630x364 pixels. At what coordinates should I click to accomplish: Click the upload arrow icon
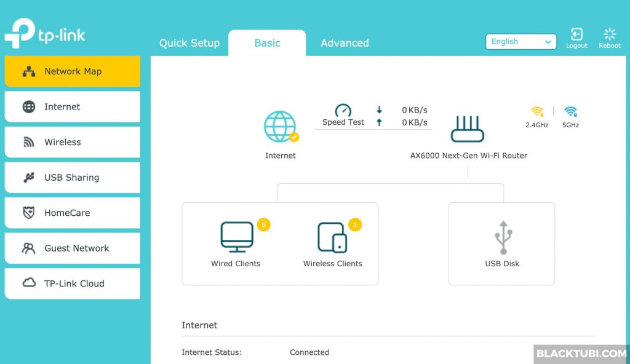(379, 122)
